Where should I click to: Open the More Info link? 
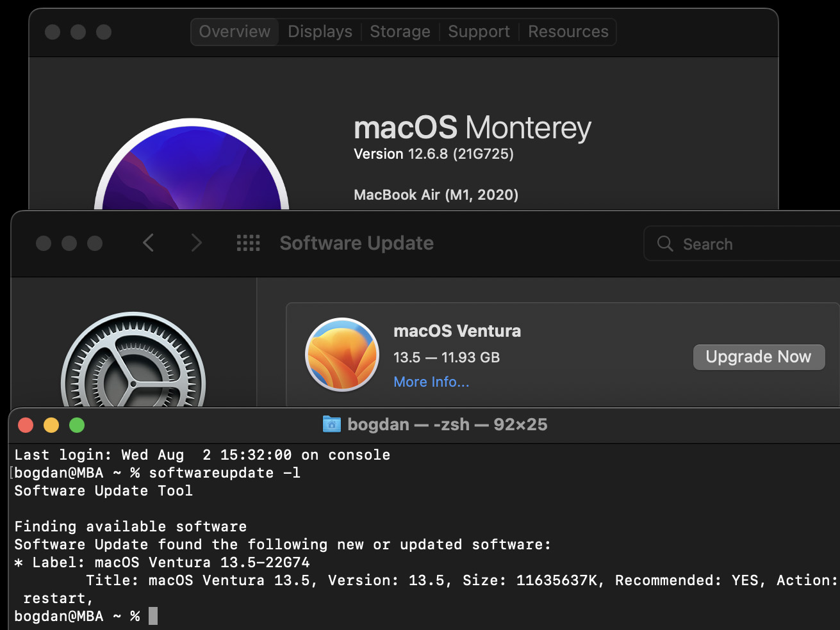point(431,382)
